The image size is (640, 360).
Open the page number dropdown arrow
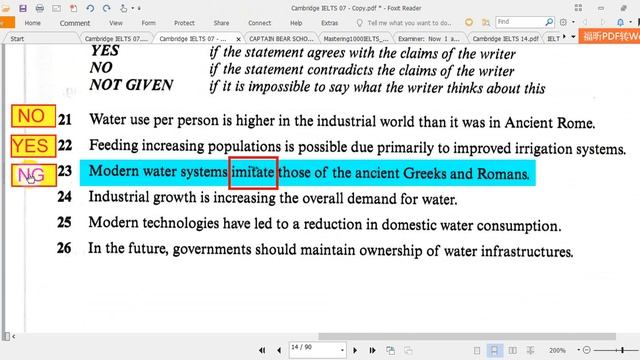[342, 350]
